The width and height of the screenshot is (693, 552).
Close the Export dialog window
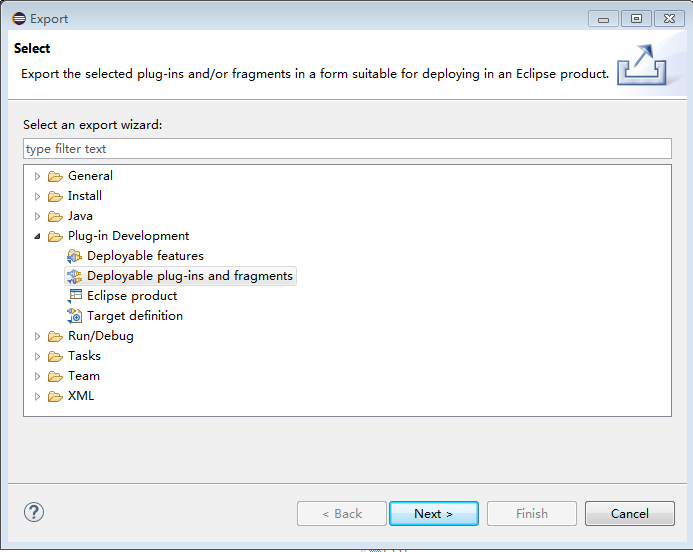point(670,19)
